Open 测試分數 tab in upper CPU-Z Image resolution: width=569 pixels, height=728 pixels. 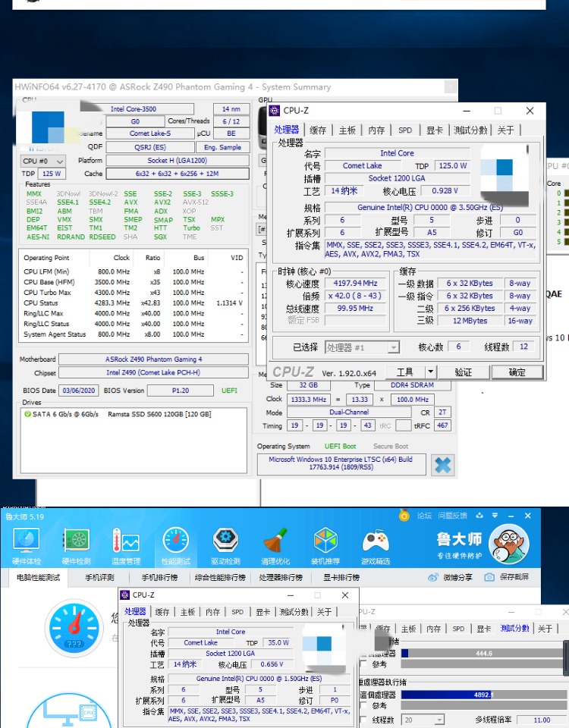(x=470, y=130)
